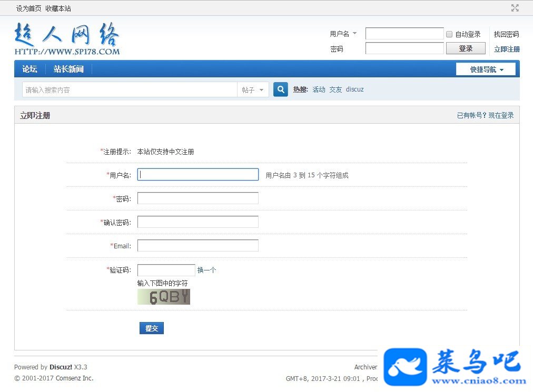Expand the 帖子 search type dropdown
The width and height of the screenshot is (533, 392).
pos(253,89)
